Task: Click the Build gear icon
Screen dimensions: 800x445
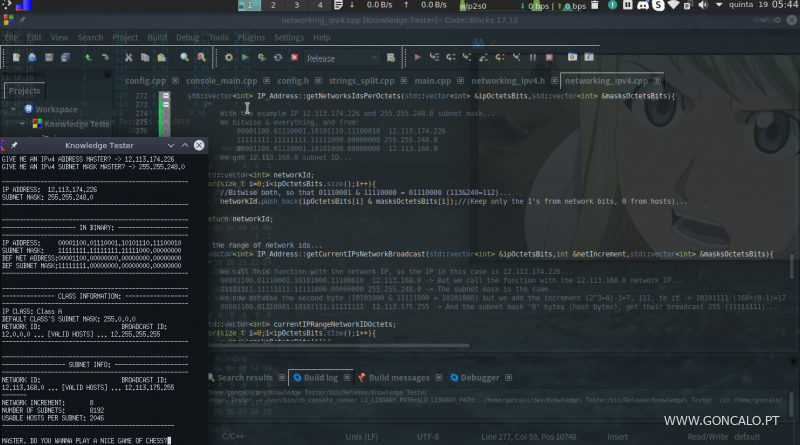Action: tap(229, 59)
